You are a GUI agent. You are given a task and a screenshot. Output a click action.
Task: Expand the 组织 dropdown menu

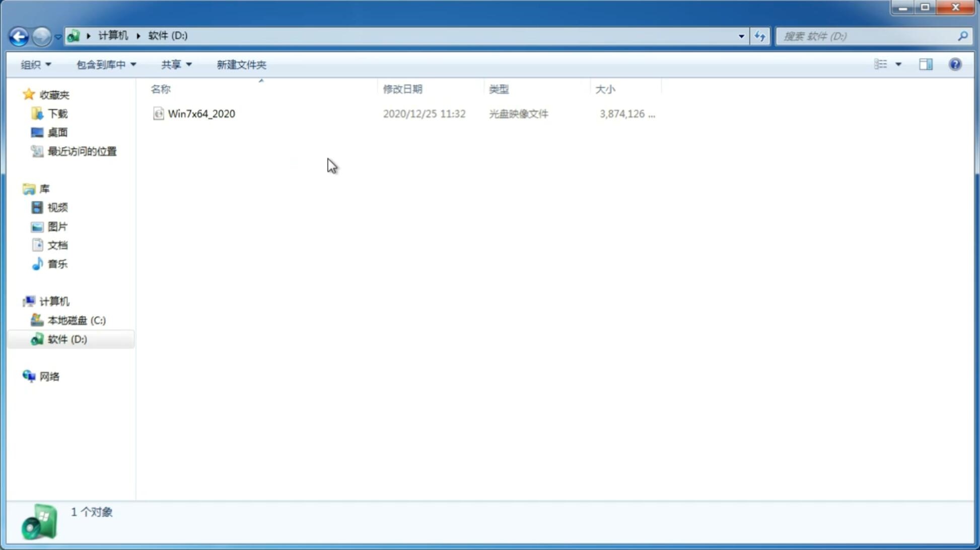coord(34,64)
